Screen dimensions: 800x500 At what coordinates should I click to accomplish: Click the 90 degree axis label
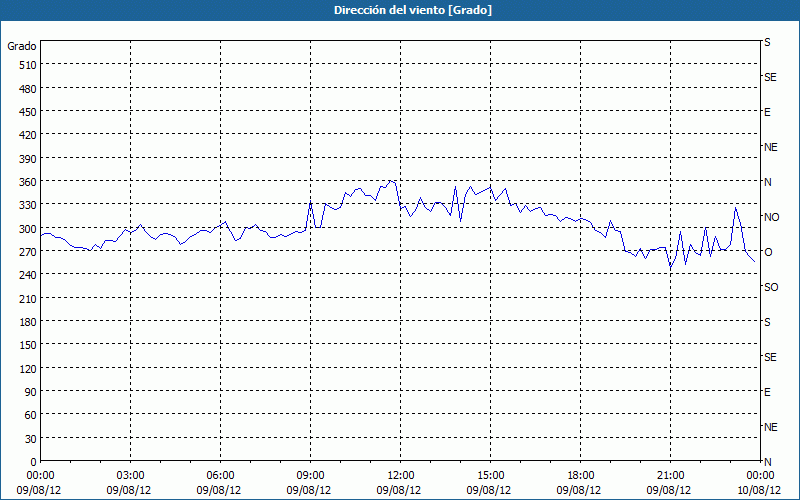pos(31,392)
